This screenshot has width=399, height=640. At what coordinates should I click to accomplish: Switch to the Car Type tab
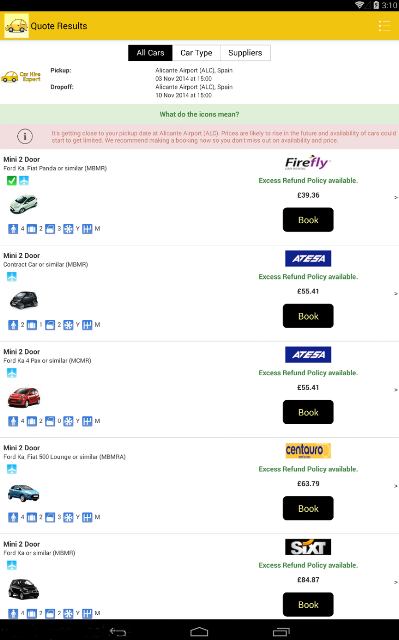(x=196, y=53)
